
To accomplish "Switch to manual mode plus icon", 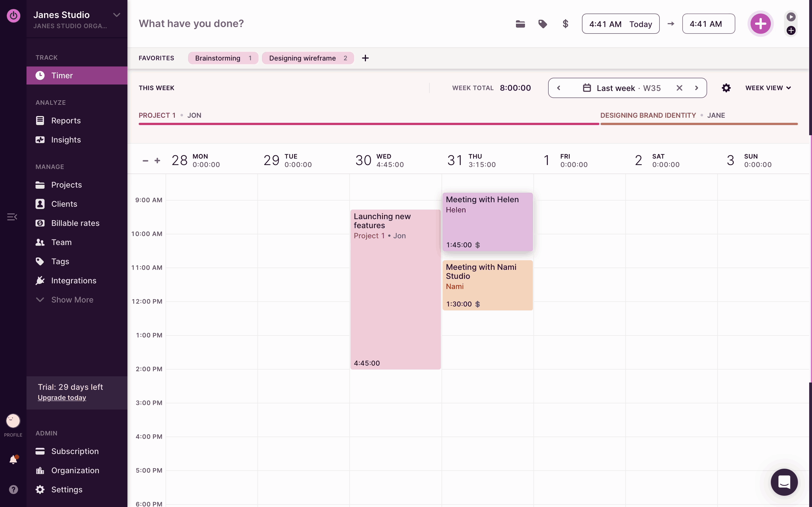I will 791,30.
